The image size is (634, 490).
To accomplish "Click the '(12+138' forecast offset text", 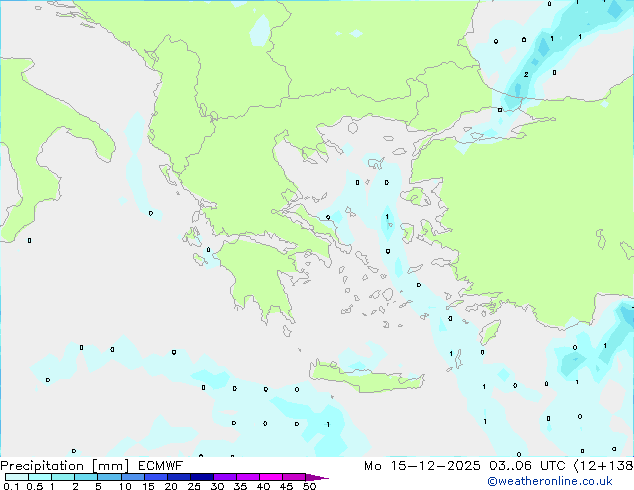I will [603, 466].
